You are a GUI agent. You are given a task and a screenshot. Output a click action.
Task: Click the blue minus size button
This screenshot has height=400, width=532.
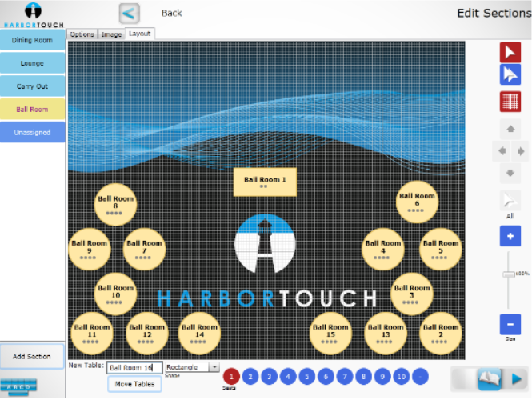click(x=510, y=324)
